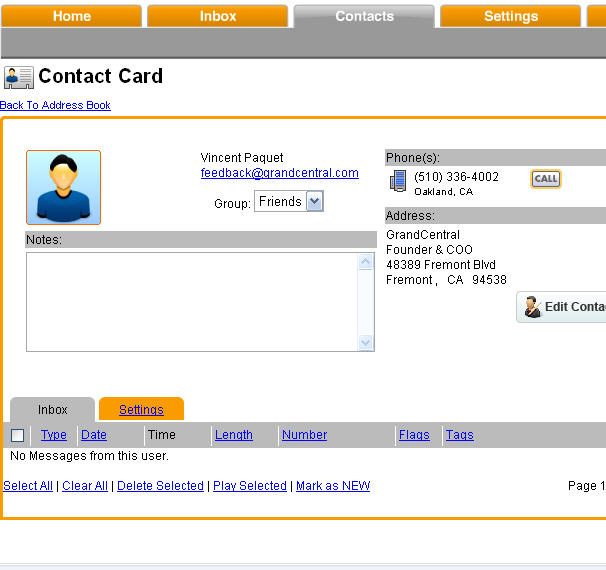The height and width of the screenshot is (570, 606).
Task: Click the Edit Contact person icon
Action: click(x=533, y=307)
